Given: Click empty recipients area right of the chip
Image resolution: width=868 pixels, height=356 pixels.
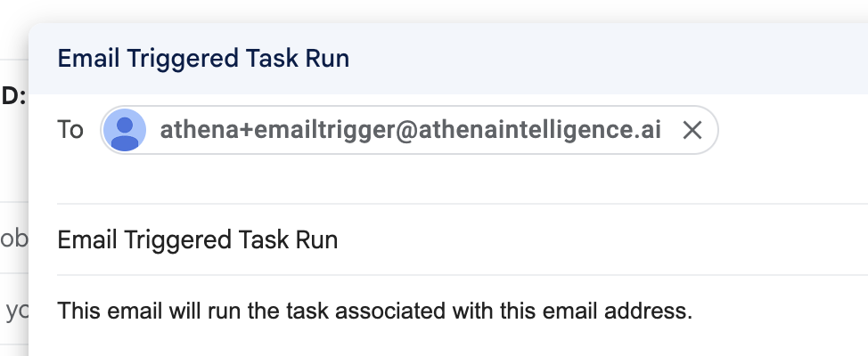Looking at the screenshot, I should click(x=791, y=130).
